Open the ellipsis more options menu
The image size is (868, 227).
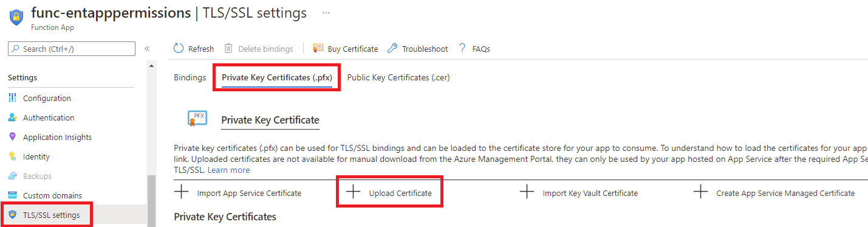point(326,13)
